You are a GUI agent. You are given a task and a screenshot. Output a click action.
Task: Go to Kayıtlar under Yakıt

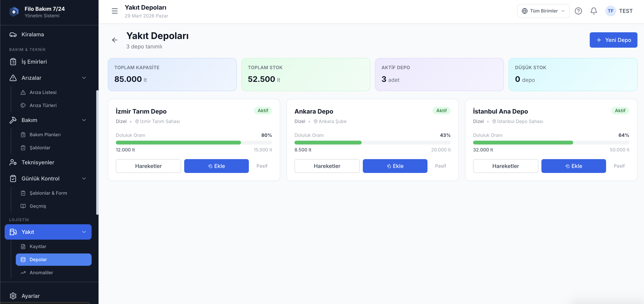coord(38,246)
